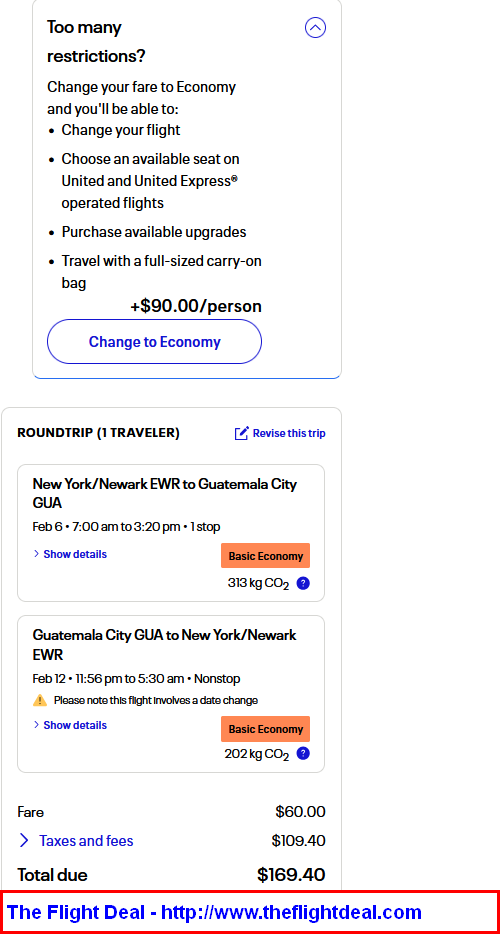Select the New York/Newark EWR to Guatemala City heading

coord(164,493)
